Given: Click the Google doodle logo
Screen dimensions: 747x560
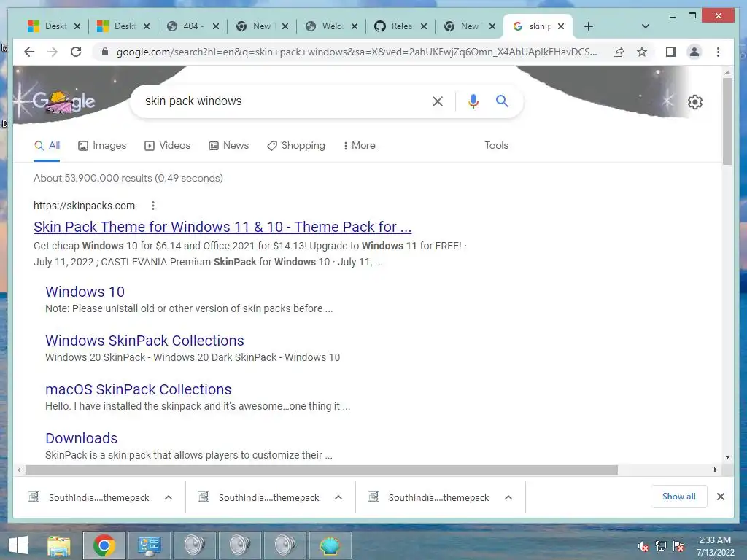Looking at the screenshot, I should coord(64,101).
